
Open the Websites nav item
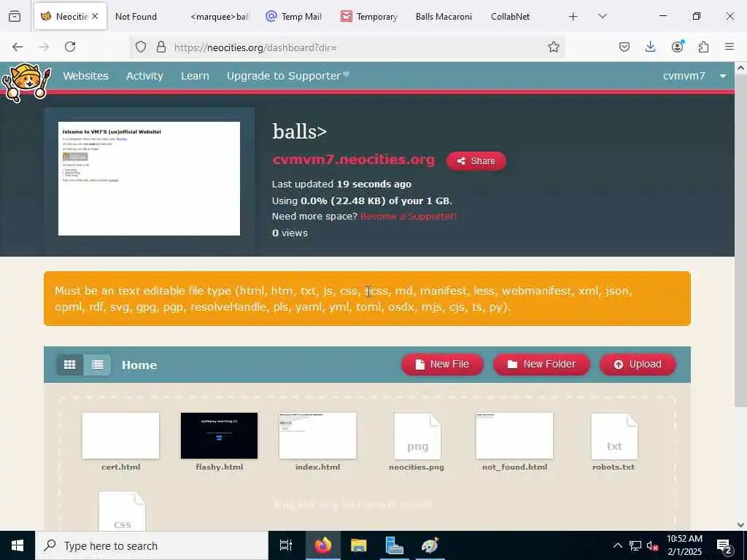(86, 76)
